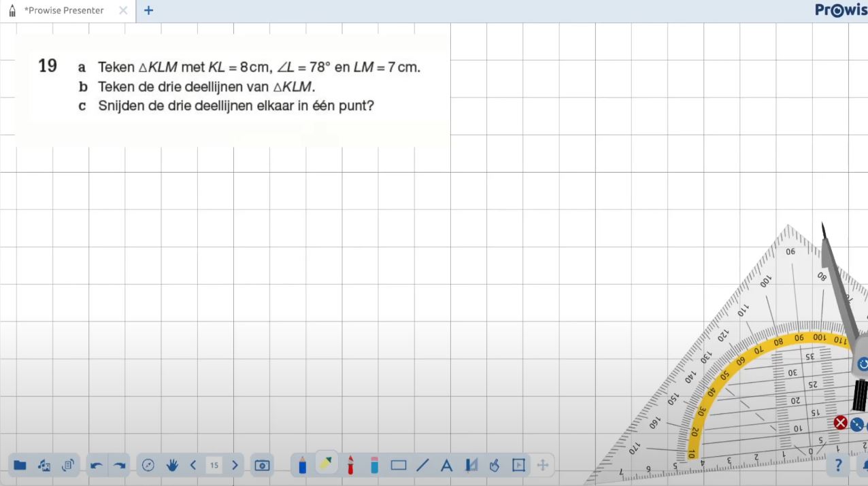
Task: Go to the previous slide
Action: (193, 466)
